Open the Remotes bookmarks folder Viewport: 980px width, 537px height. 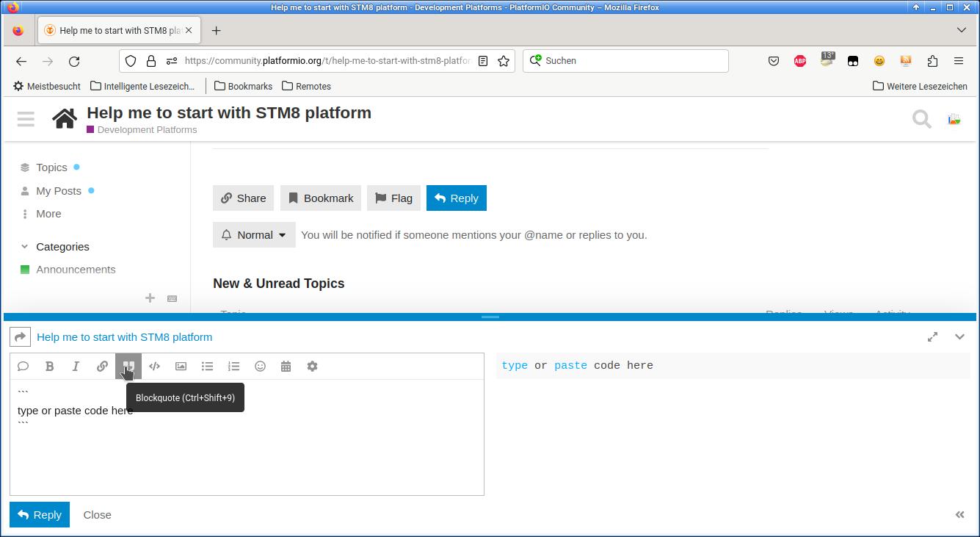306,86
